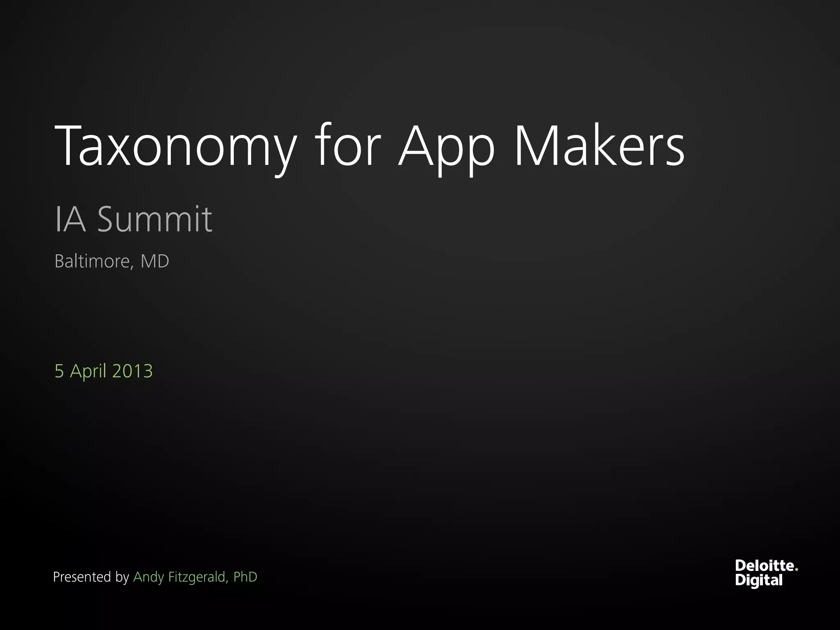Click the PhD credential text
This screenshot has height=630, width=840.
[x=245, y=577]
